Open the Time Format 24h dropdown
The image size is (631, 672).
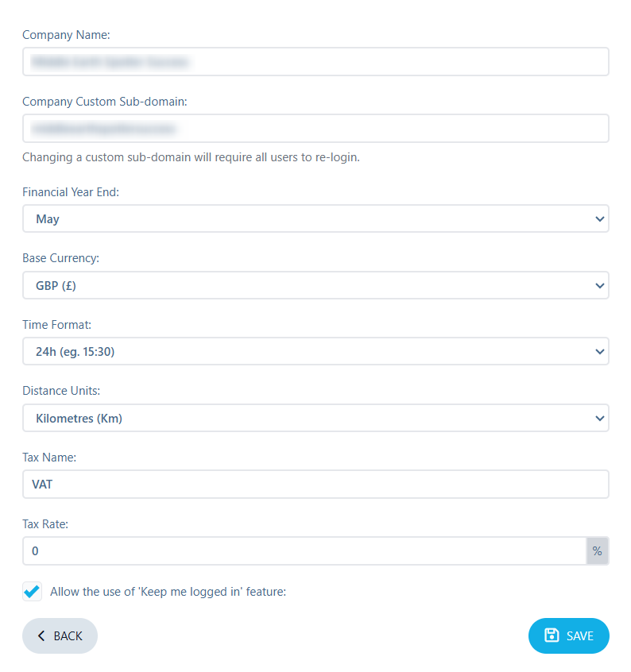(315, 351)
